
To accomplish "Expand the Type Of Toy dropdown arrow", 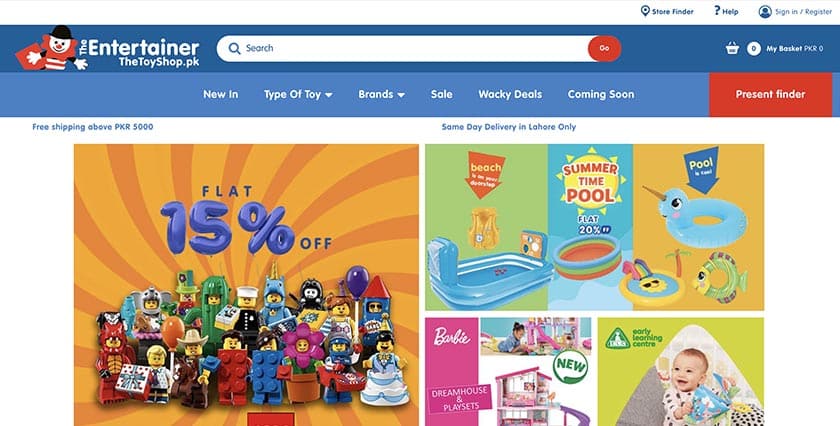I will (328, 95).
